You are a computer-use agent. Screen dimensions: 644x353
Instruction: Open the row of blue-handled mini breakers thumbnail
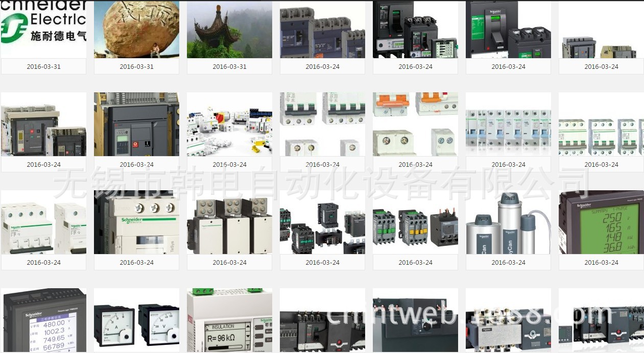[x=508, y=124]
